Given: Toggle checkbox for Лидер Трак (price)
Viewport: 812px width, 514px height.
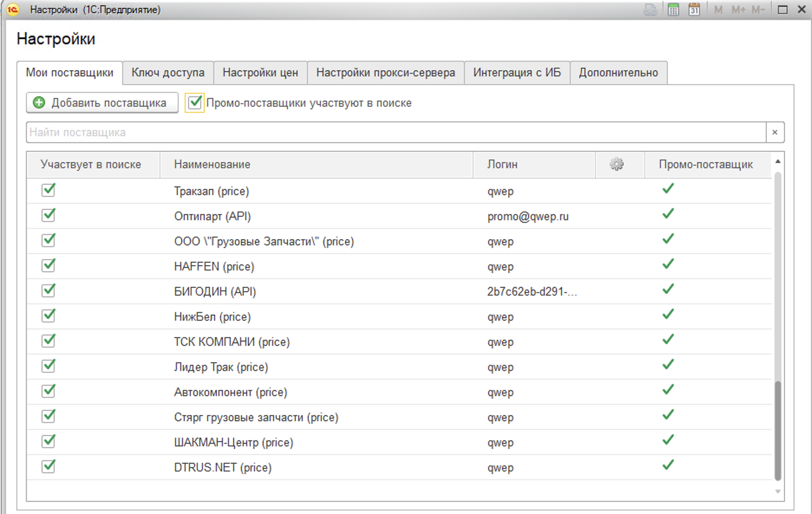Looking at the screenshot, I should (x=49, y=366).
